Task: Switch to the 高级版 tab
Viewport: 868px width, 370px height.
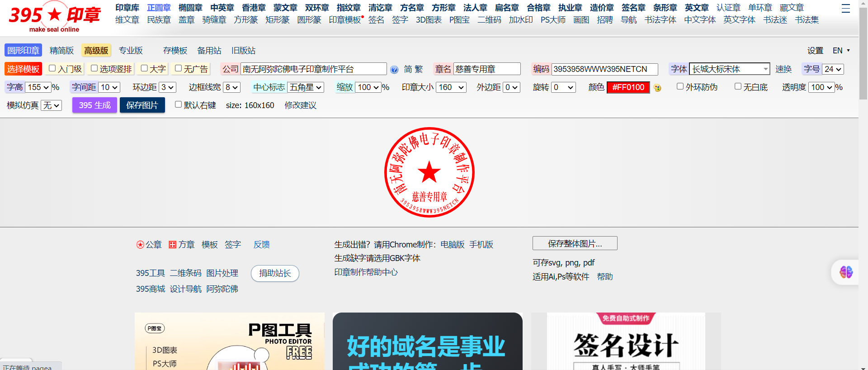Action: (x=96, y=51)
